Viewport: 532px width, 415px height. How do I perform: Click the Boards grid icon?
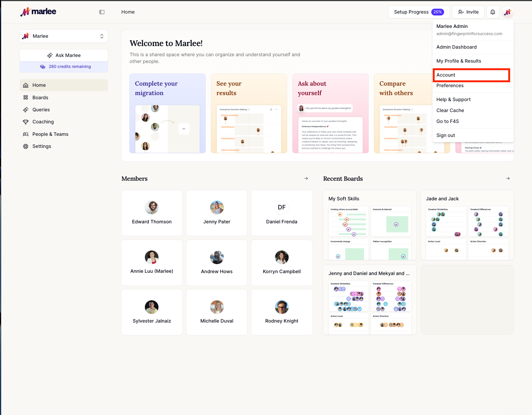tap(26, 97)
